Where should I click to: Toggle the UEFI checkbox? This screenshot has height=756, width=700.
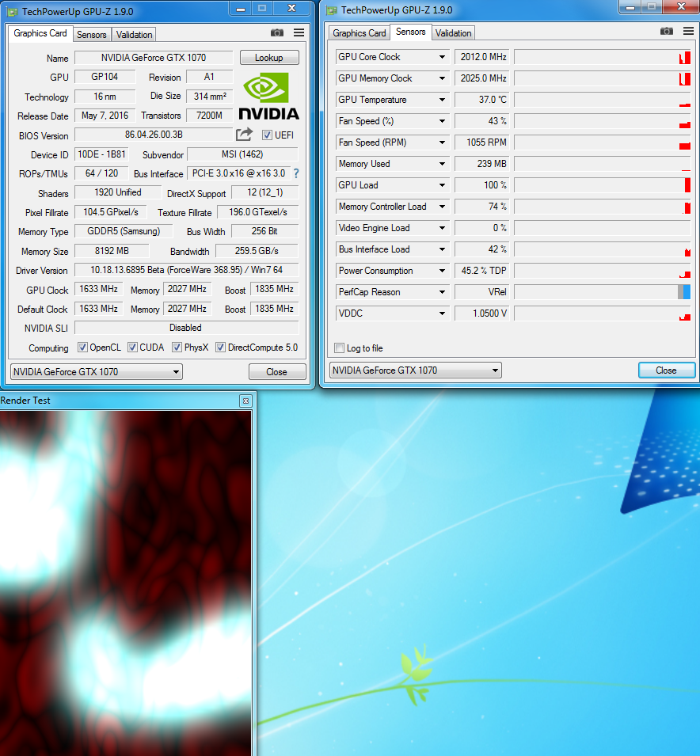click(x=268, y=135)
